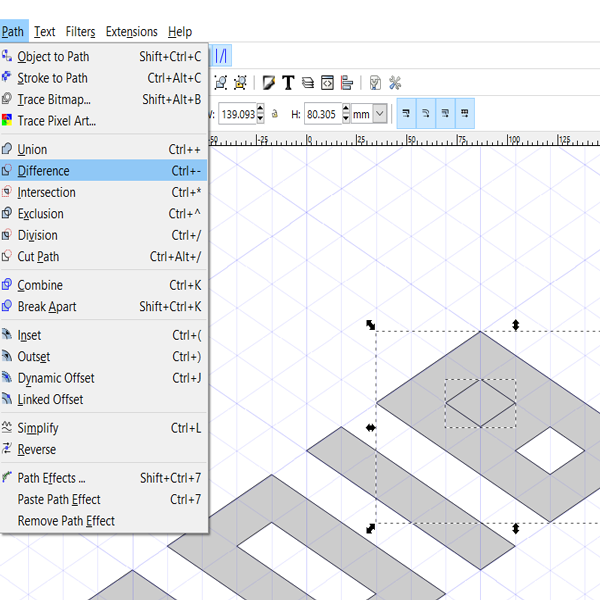Screen dimensions: 600x600
Task: Choose Stroke to Path
Action: pos(103,78)
